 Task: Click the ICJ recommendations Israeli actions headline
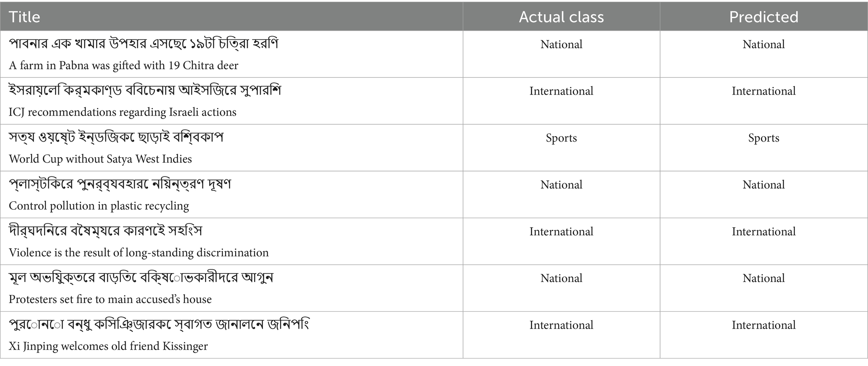coord(122,112)
